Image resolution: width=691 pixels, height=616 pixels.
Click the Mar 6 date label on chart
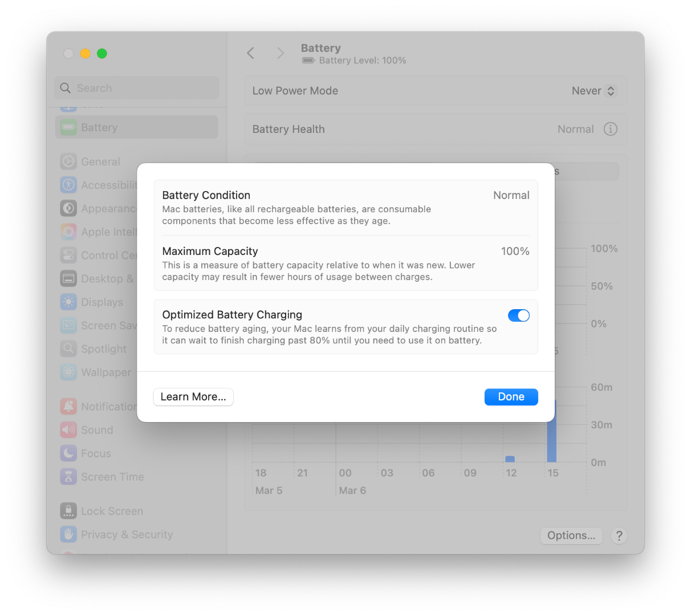352,491
